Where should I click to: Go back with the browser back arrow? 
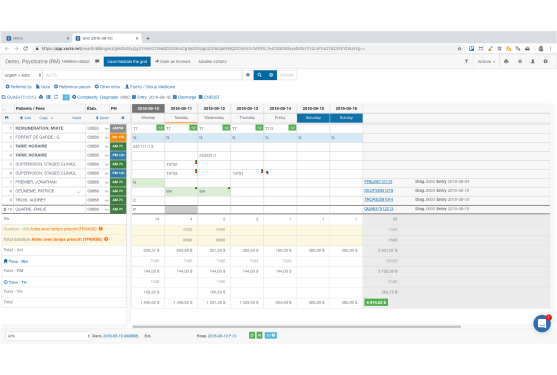click(x=7, y=49)
